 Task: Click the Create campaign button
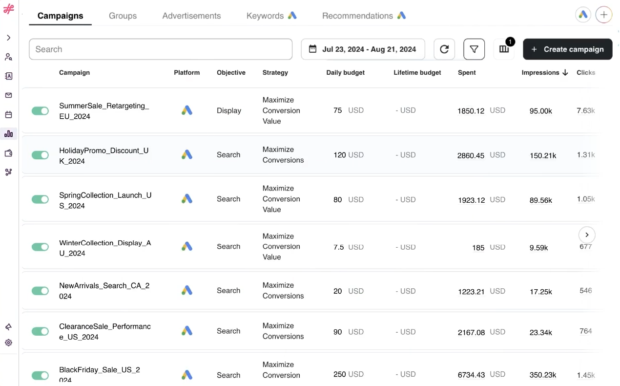tap(567, 49)
